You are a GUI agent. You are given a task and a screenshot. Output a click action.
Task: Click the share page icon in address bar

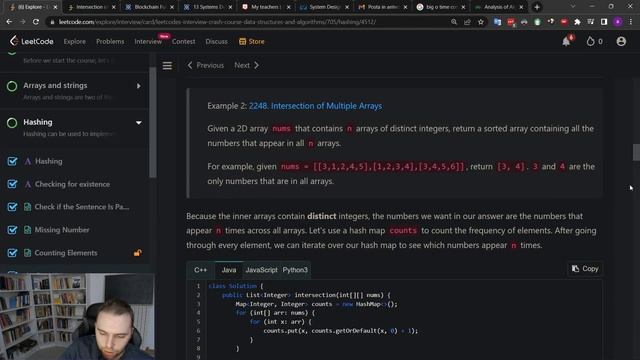pos(467,22)
